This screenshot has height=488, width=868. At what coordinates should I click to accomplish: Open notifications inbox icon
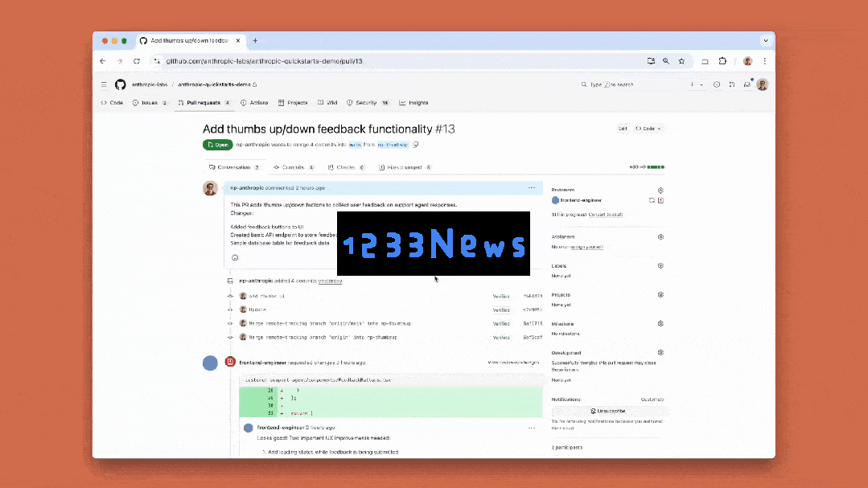pos(747,84)
